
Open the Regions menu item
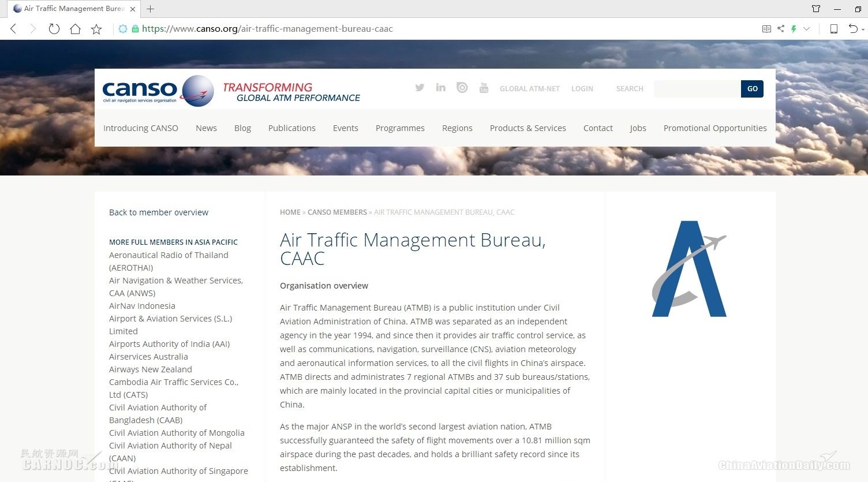pyautogui.click(x=457, y=128)
